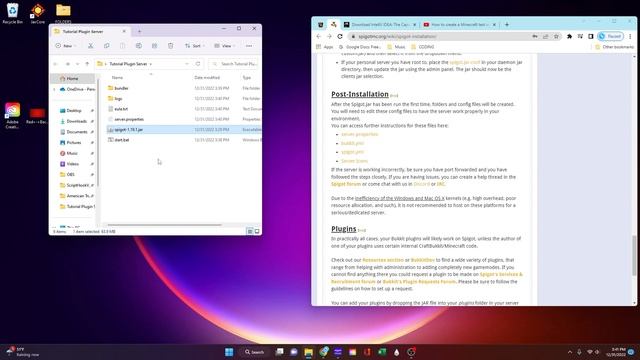Open the Discord link on the wiki page
The width and height of the screenshot is (640, 360).
pos(421,184)
